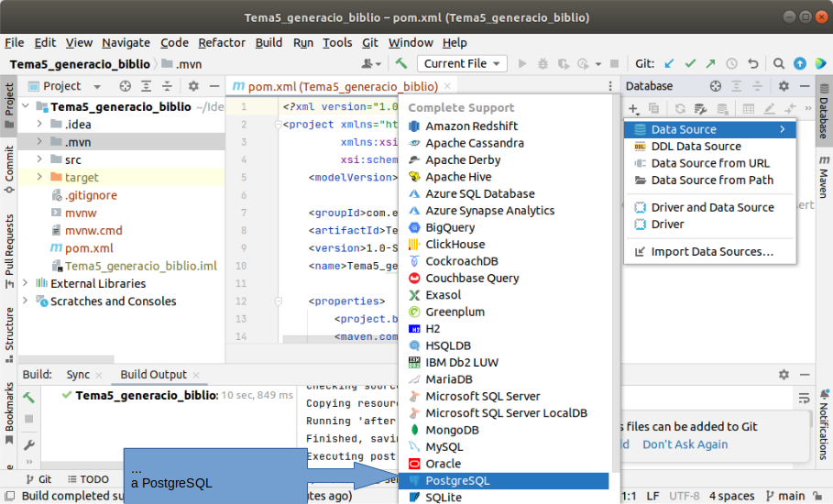The width and height of the screenshot is (833, 504).
Task: Select .gitignore file in project tree
Action: click(91, 195)
